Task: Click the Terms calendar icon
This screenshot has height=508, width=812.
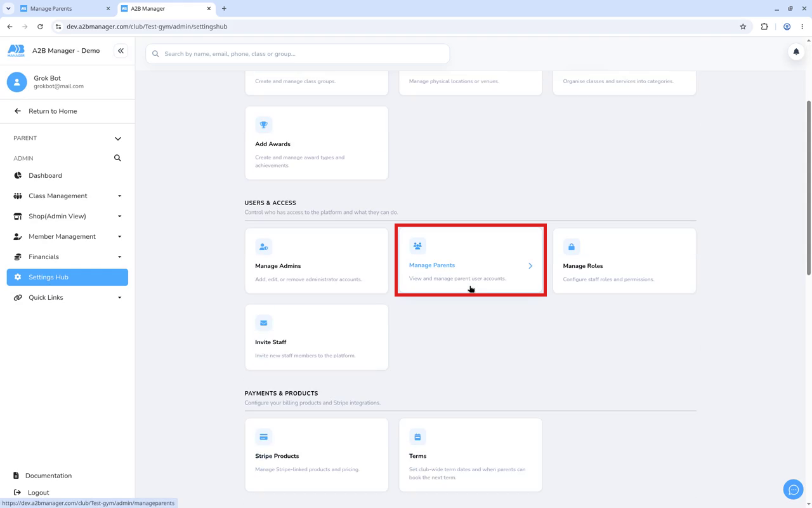Action: 417,437
